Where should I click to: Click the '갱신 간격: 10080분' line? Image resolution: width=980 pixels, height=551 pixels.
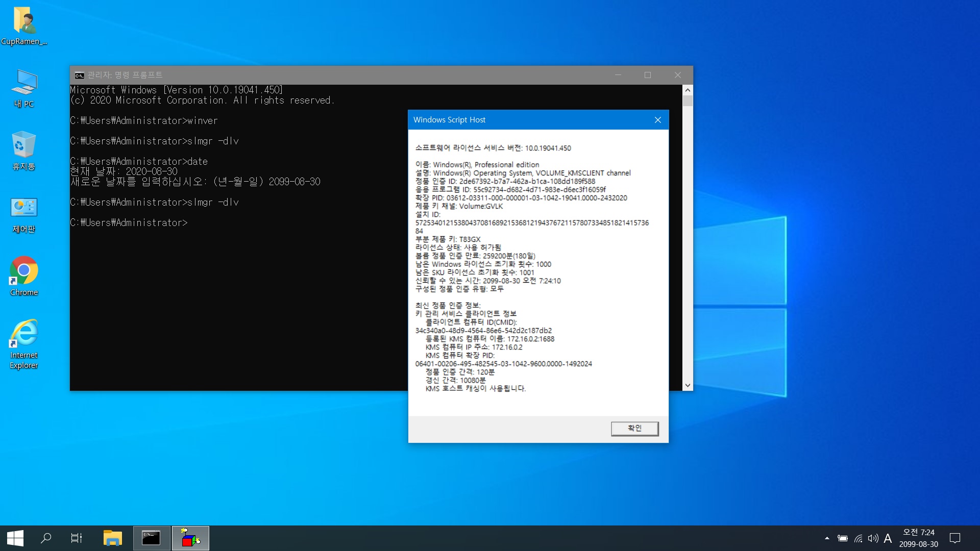pos(456,381)
